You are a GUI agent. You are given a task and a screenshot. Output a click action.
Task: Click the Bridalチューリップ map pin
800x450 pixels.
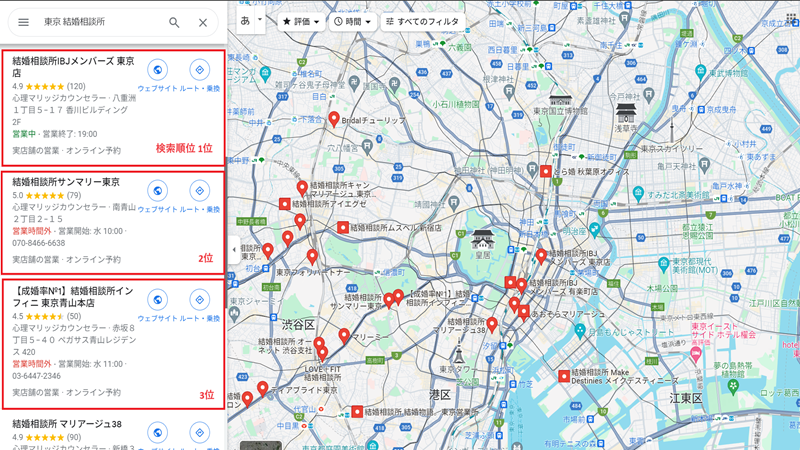[334, 119]
